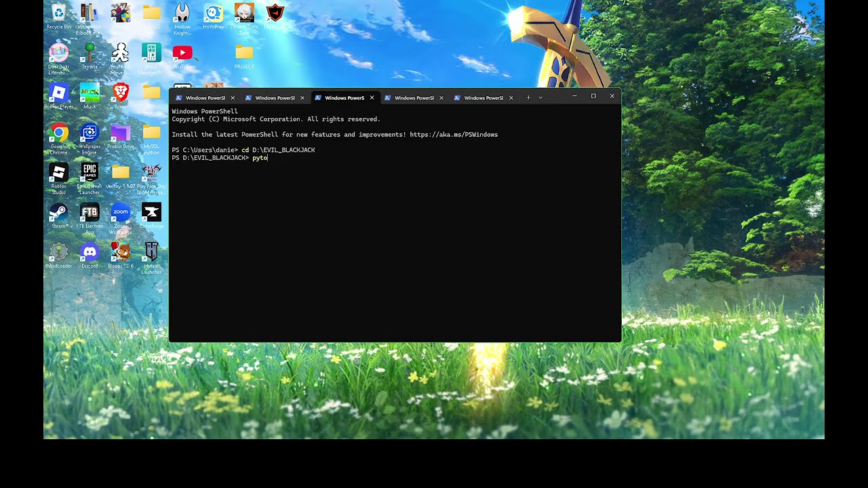Open Epic Games Launcher shortcut
The image size is (868, 488).
point(89,179)
